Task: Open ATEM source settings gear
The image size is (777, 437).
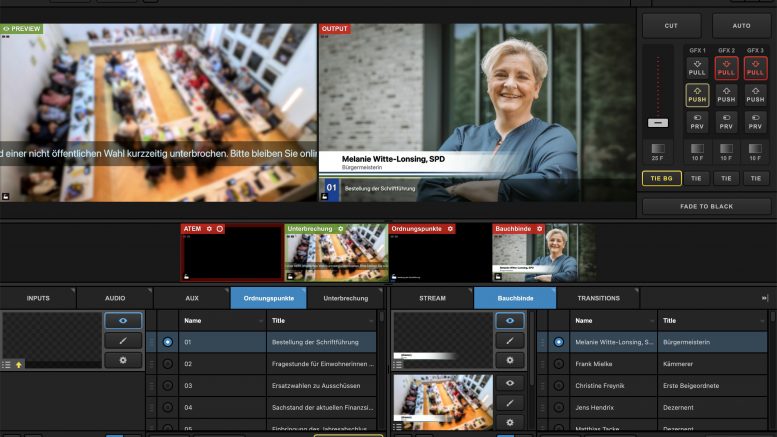Action: click(x=209, y=229)
